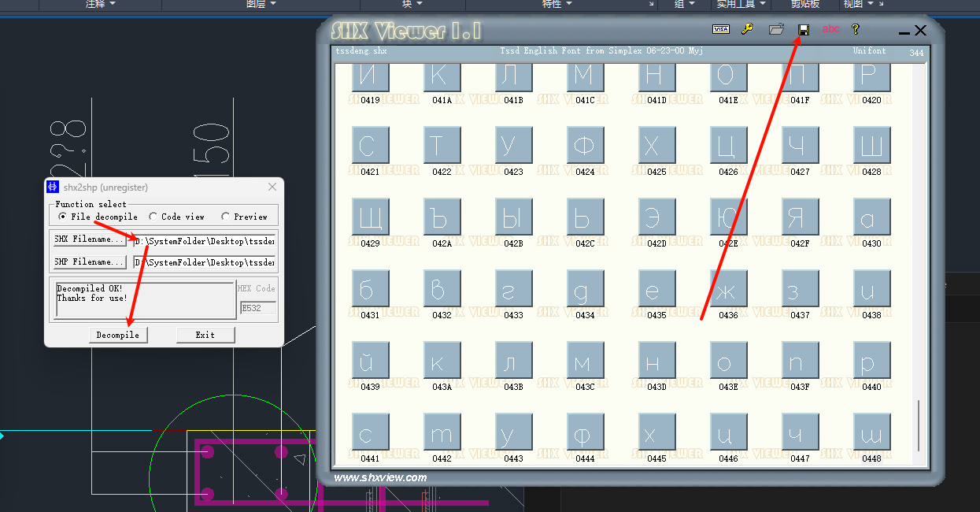Click the tssdeng.shx filename label

coord(361,50)
